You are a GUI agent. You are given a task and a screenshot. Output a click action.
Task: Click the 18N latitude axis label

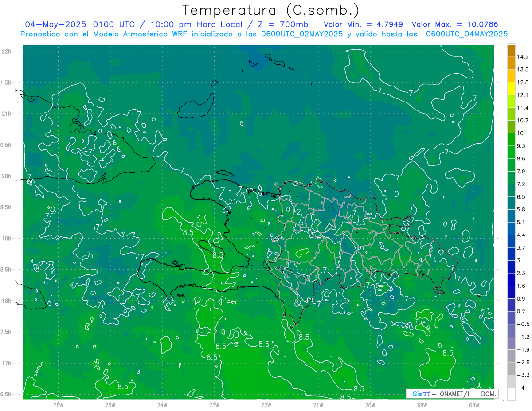[x=6, y=301]
